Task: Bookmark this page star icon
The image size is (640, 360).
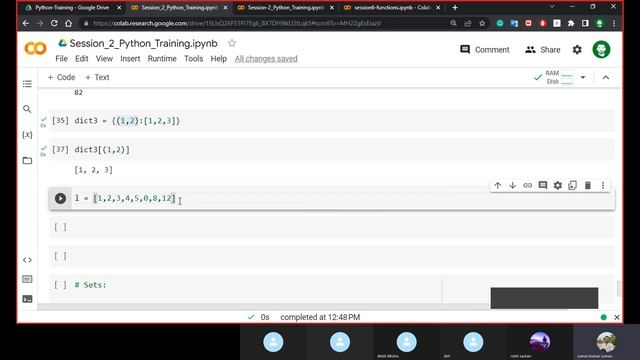Action: 482,23
